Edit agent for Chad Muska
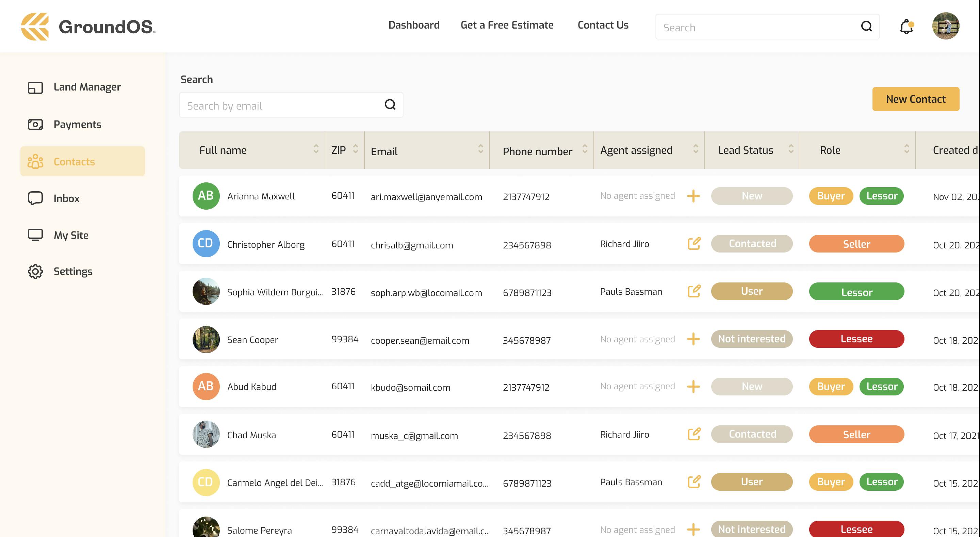Screen dimensions: 980x537 click(x=694, y=434)
